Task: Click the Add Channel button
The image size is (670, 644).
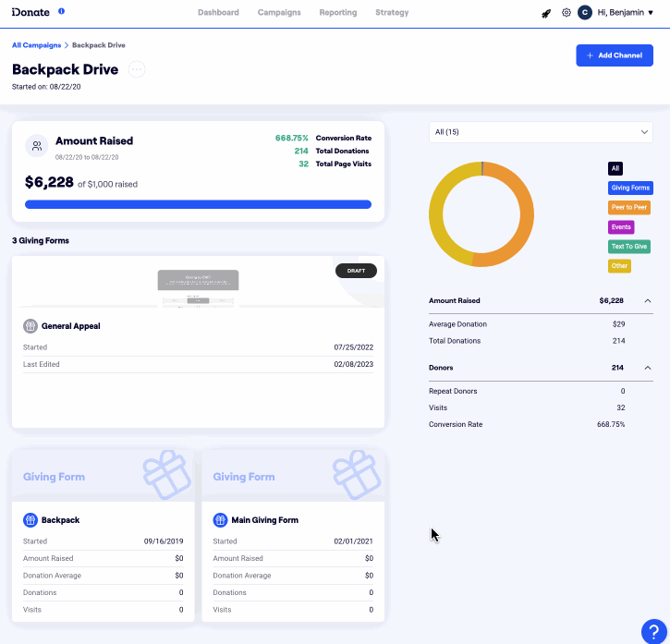Action: pyautogui.click(x=615, y=55)
